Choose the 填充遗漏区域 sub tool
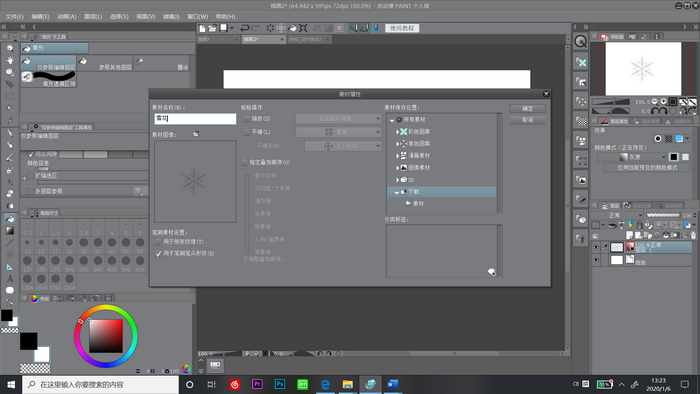This screenshot has width=700, height=394. [x=48, y=79]
